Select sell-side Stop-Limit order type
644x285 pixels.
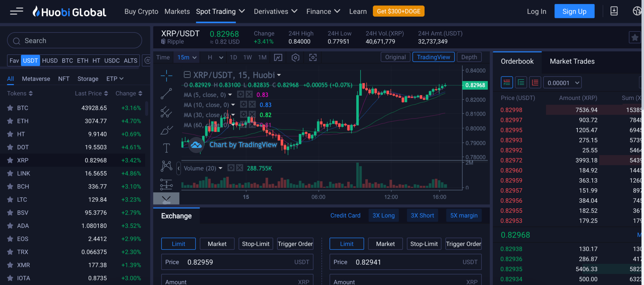coord(424,244)
